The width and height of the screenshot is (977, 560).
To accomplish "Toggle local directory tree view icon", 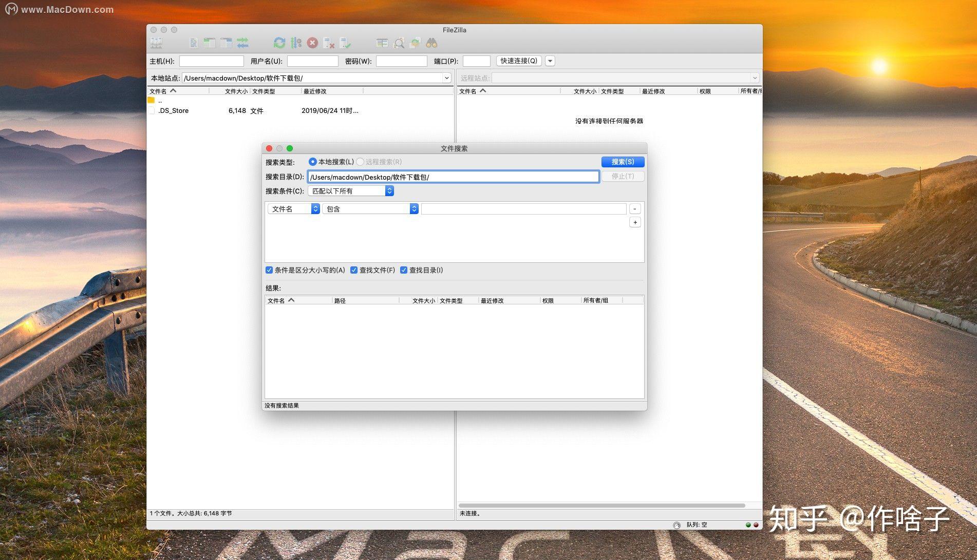I will 210,43.
